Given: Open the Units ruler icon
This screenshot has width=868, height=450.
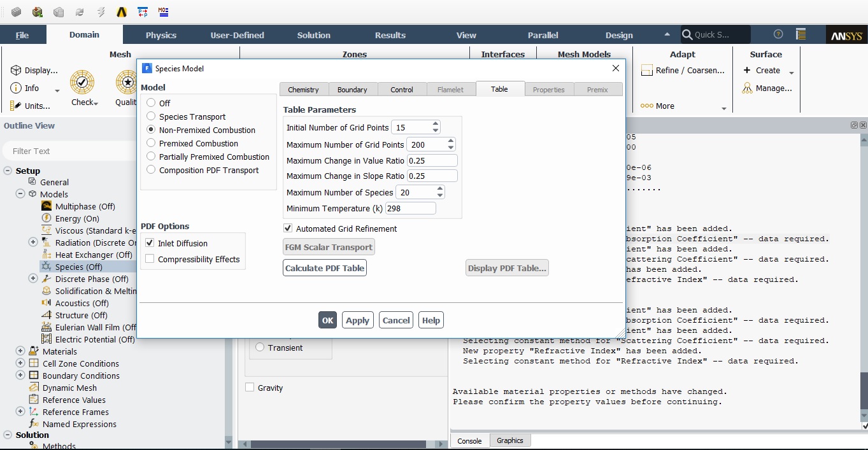Looking at the screenshot, I should point(16,106).
